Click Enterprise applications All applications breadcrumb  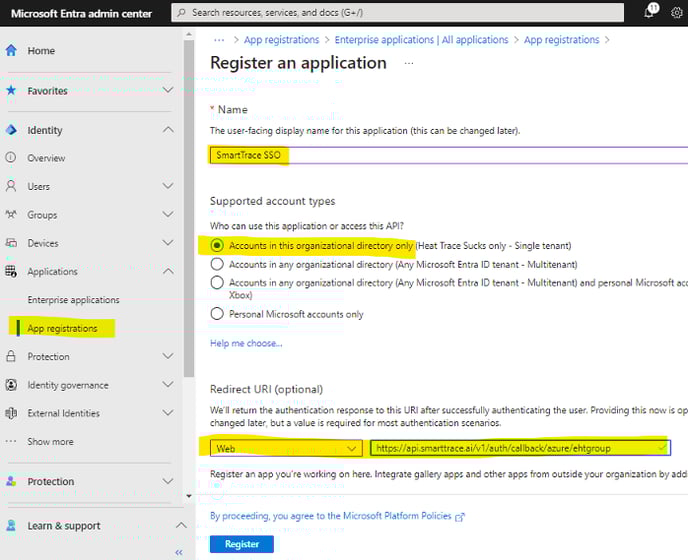tap(421, 40)
